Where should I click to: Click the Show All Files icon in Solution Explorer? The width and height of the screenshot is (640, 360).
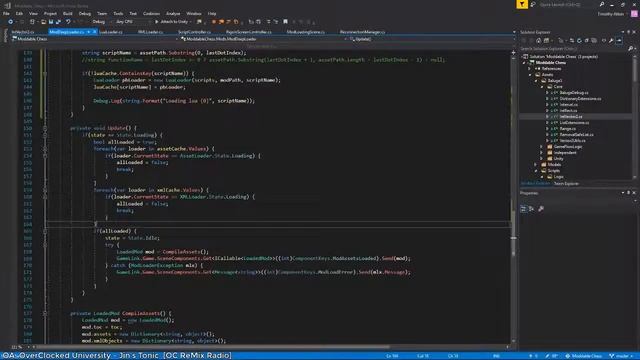pyautogui.click(x=594, y=40)
